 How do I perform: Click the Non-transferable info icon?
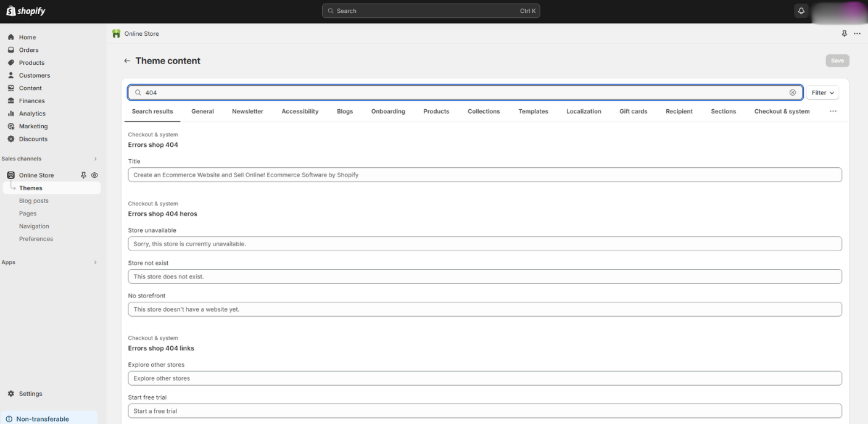9,419
